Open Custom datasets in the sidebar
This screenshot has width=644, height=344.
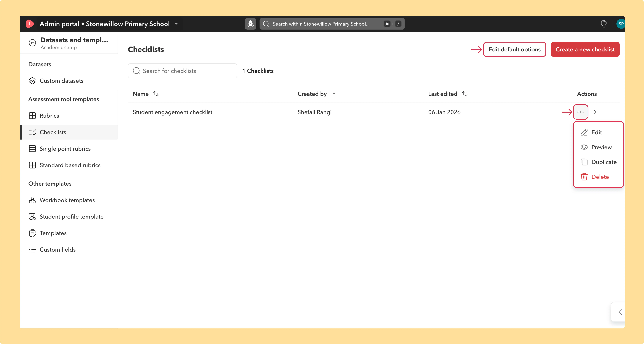[x=69, y=81]
